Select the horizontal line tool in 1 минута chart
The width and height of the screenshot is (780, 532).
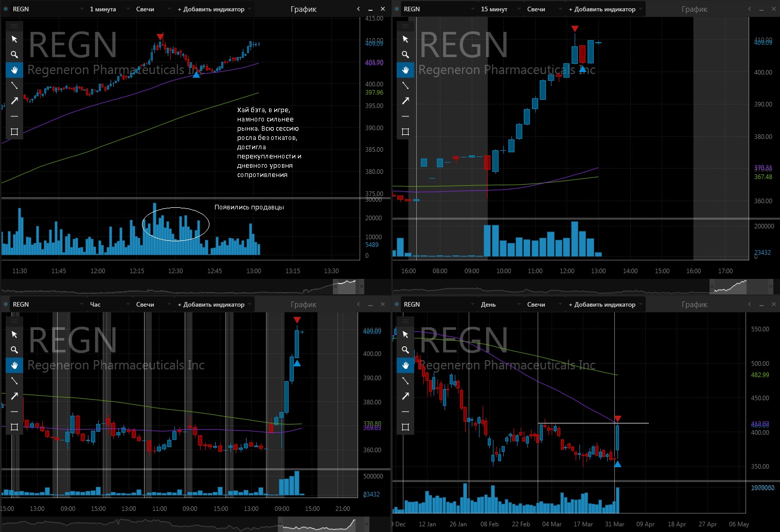[14, 116]
